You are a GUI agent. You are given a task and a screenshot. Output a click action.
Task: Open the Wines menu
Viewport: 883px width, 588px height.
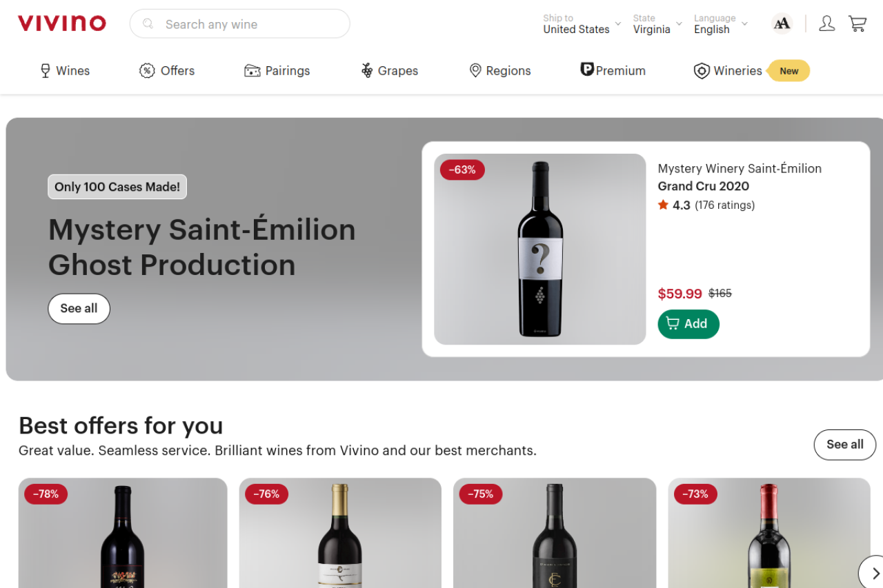[66, 70]
